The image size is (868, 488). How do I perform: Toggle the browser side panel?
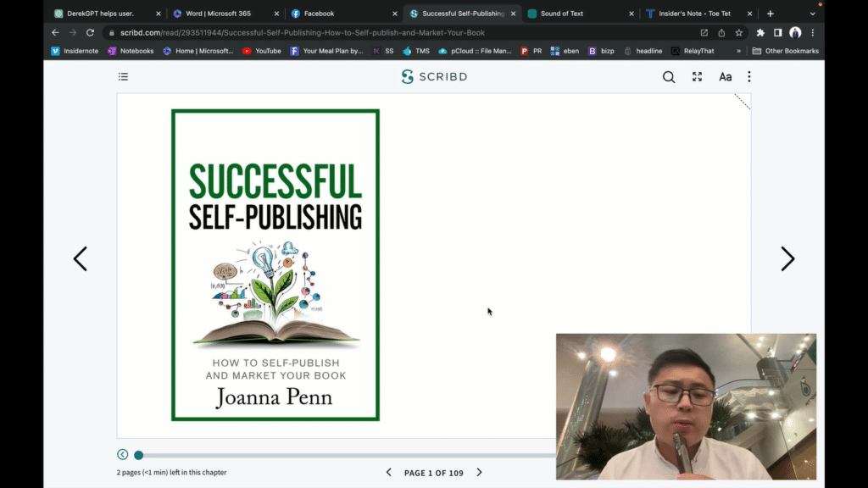pos(778,33)
